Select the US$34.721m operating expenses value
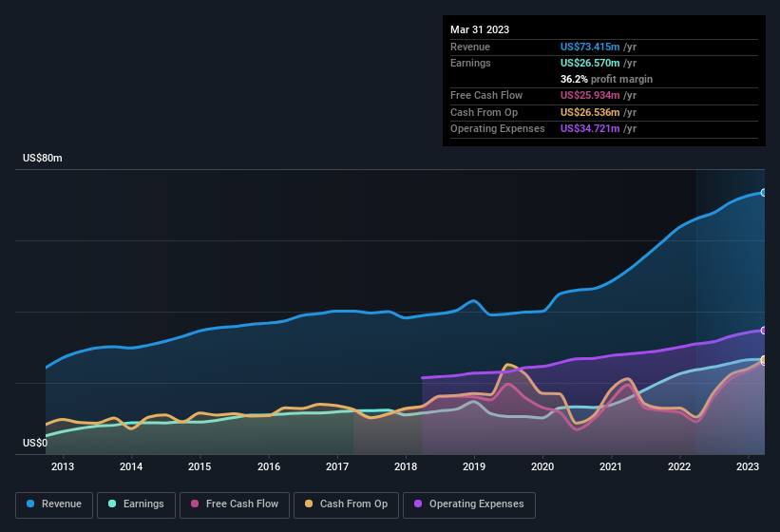The height and width of the screenshot is (532, 780). tap(590, 128)
